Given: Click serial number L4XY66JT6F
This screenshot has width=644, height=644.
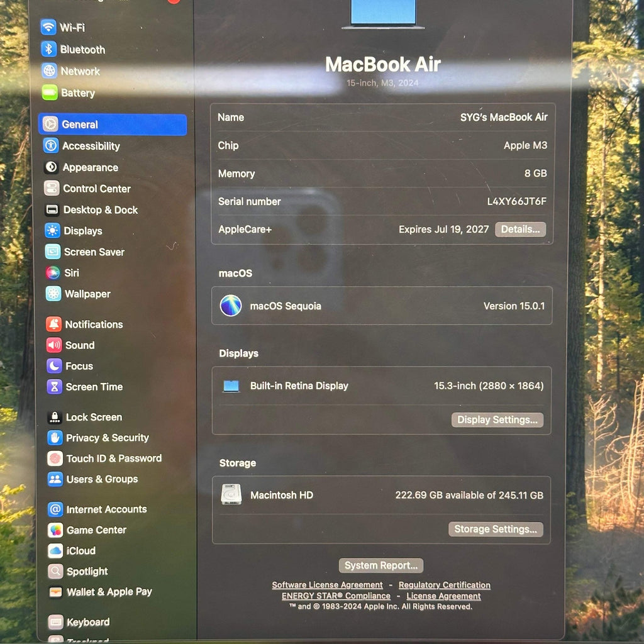Looking at the screenshot, I should tap(517, 201).
